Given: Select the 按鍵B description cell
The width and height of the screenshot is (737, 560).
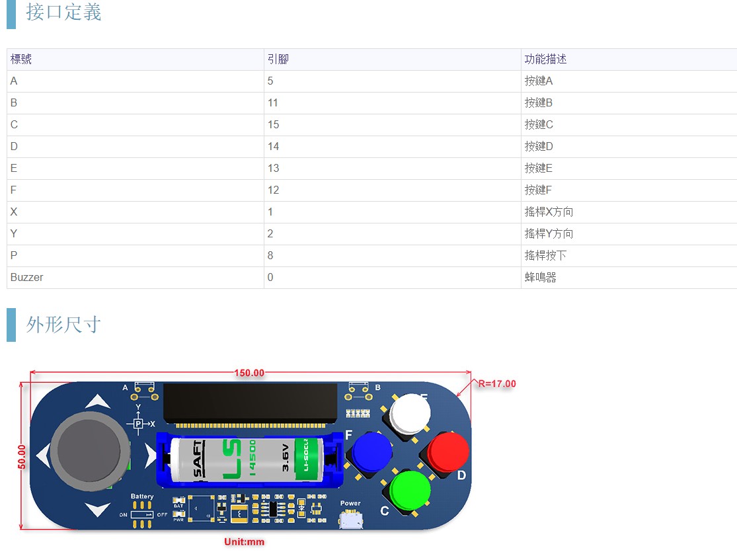Looking at the screenshot, I should (629, 103).
